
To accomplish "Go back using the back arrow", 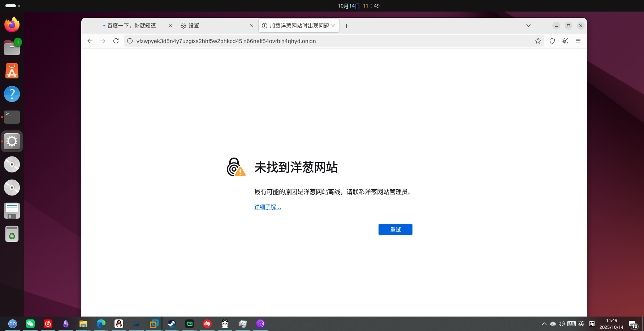I will 90,41.
